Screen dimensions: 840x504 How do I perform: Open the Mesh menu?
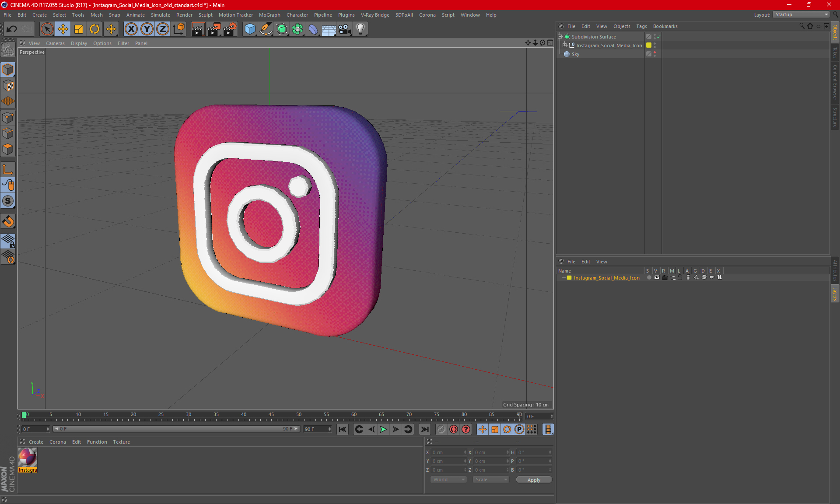point(96,15)
